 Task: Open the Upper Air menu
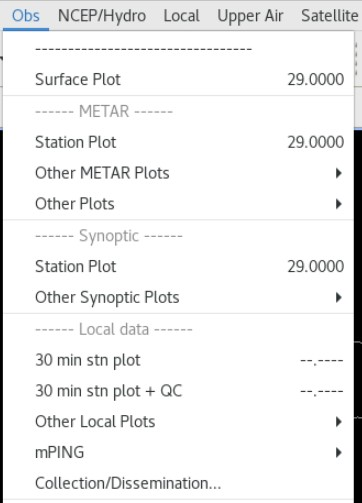pos(250,16)
